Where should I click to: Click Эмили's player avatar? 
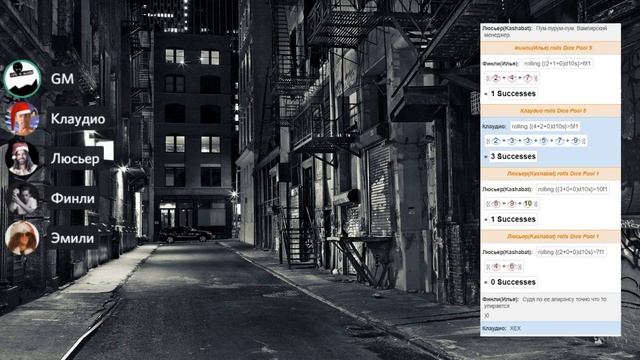pyautogui.click(x=22, y=238)
